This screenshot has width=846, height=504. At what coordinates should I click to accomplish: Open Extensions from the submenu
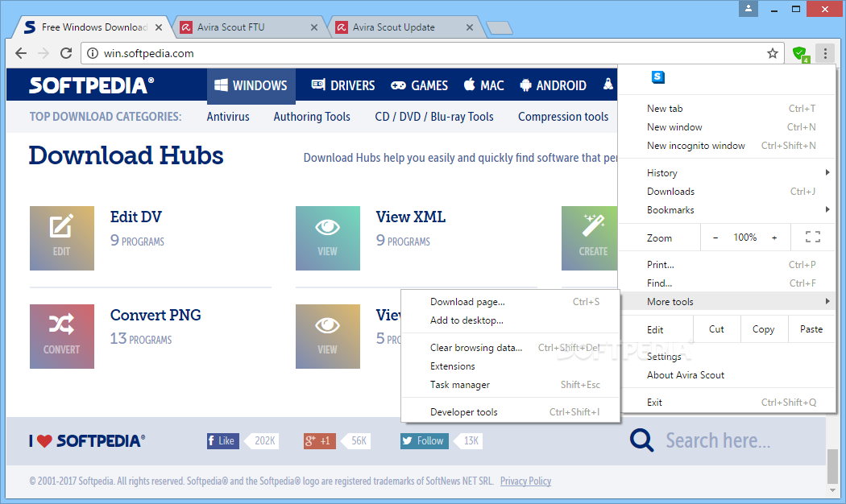510,366
